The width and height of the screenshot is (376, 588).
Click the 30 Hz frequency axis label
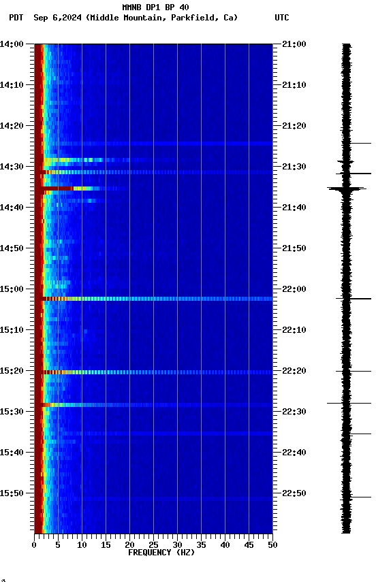(177, 545)
